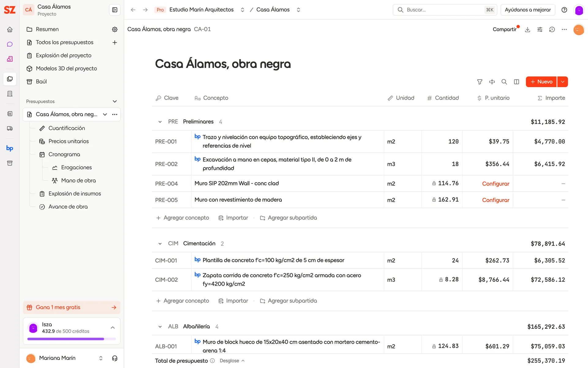Collapse sidebar with panel toggle icon
Viewport: 588px width, 368px height.
pyautogui.click(x=115, y=10)
